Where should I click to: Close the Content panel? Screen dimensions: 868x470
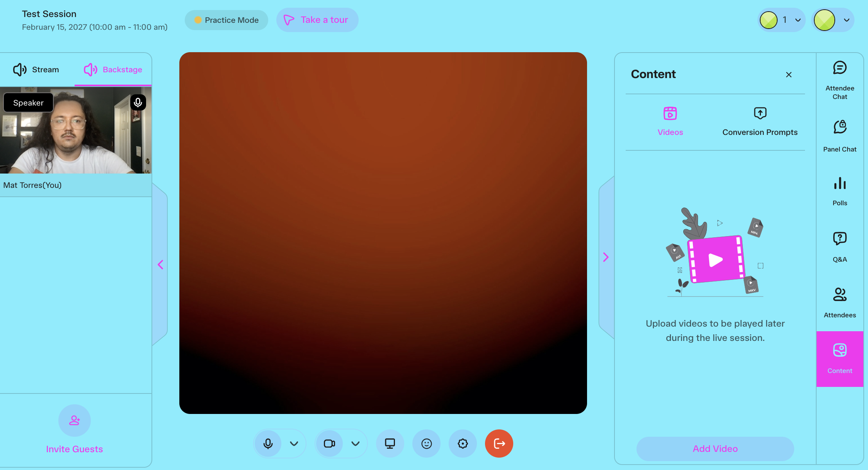[x=789, y=75]
